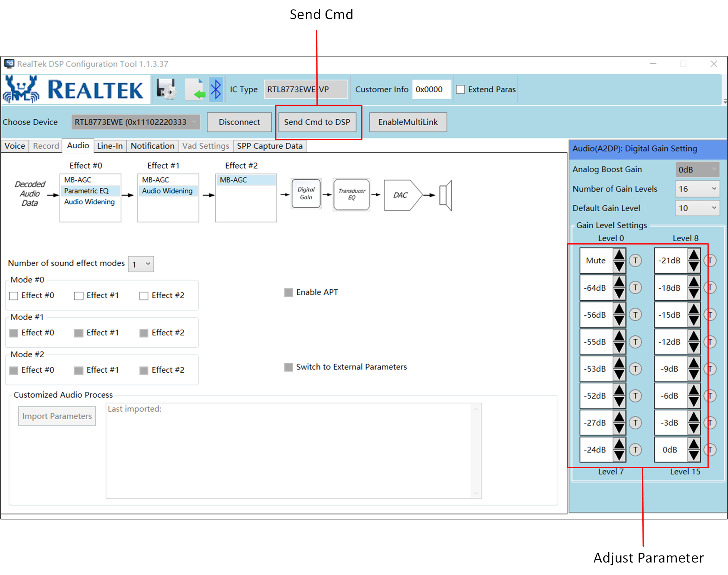The width and height of the screenshot is (728, 575).
Task: Click the Disconnect button
Action: click(239, 122)
